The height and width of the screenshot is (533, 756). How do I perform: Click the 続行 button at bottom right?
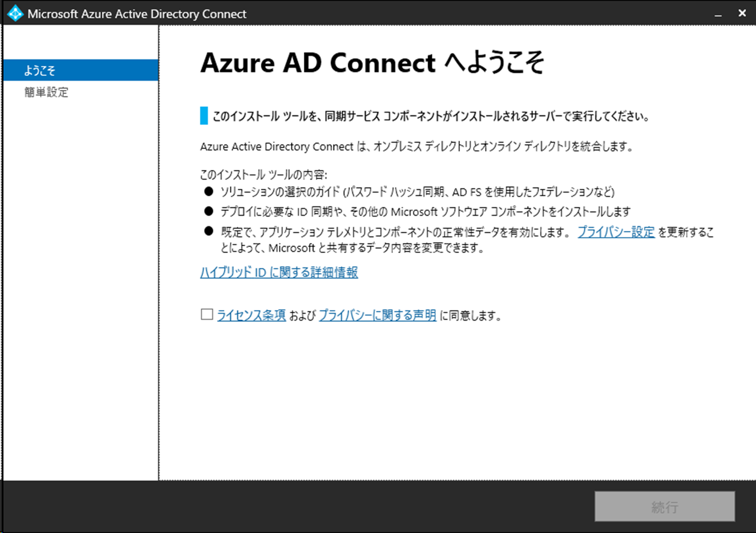coord(665,507)
